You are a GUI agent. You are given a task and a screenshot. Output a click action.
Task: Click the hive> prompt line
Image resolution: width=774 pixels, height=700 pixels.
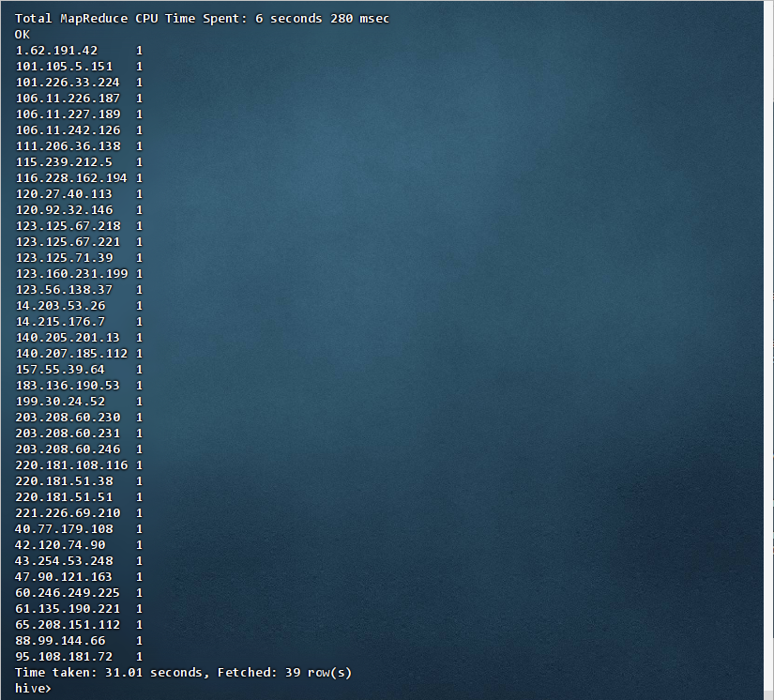33,688
